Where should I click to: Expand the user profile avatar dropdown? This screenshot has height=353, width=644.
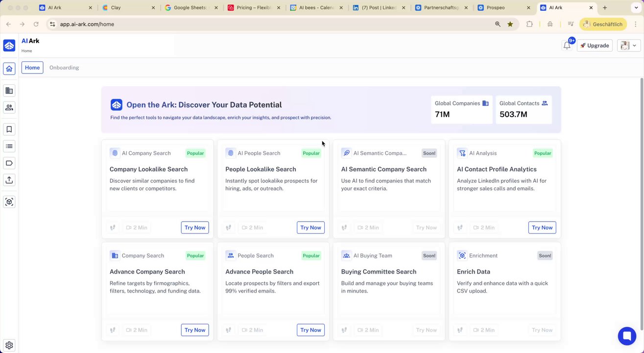click(629, 46)
